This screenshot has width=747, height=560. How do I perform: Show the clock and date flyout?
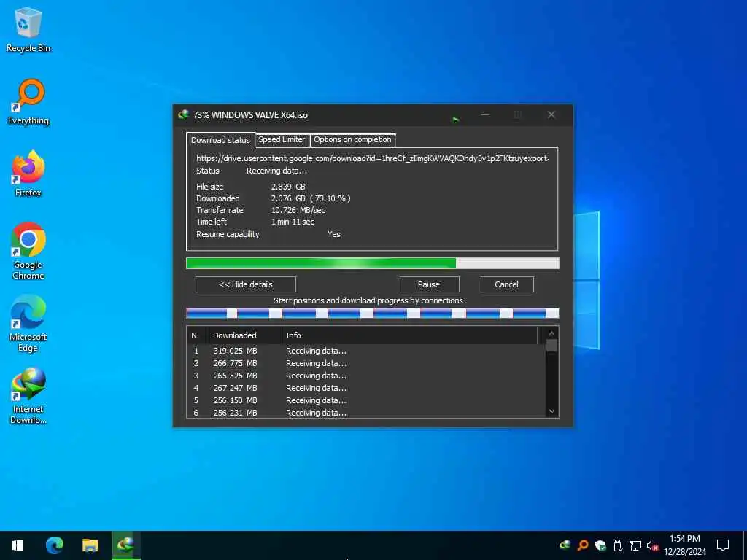pyautogui.click(x=685, y=545)
